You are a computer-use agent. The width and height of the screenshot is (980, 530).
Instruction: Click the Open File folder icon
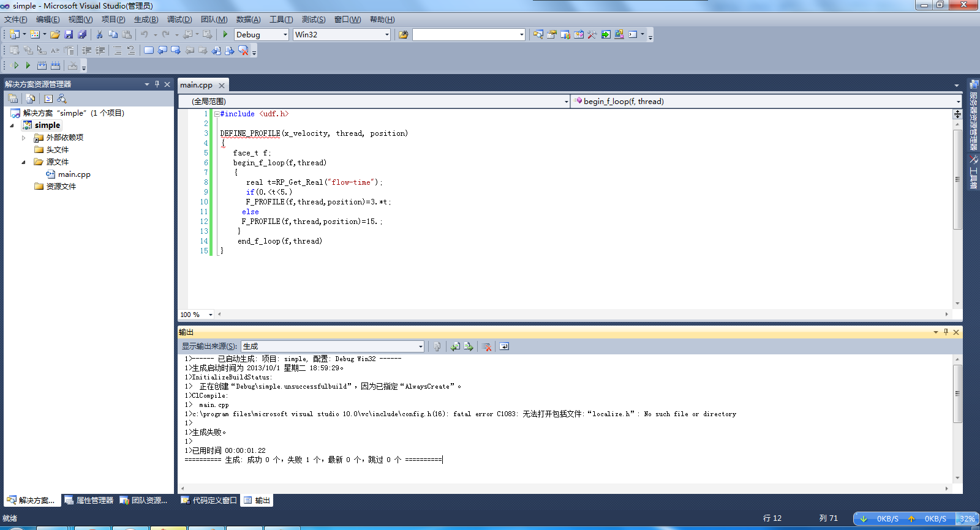55,35
